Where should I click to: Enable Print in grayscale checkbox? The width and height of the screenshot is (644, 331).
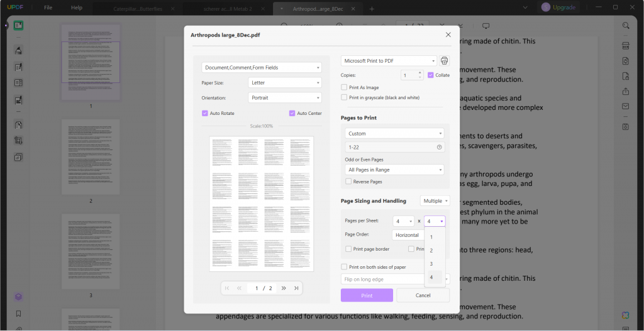(x=344, y=97)
